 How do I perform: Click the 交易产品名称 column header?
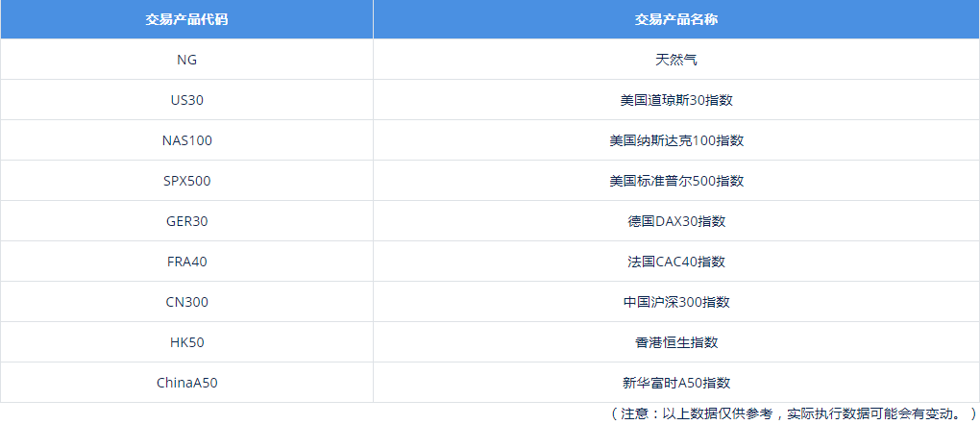(x=676, y=19)
